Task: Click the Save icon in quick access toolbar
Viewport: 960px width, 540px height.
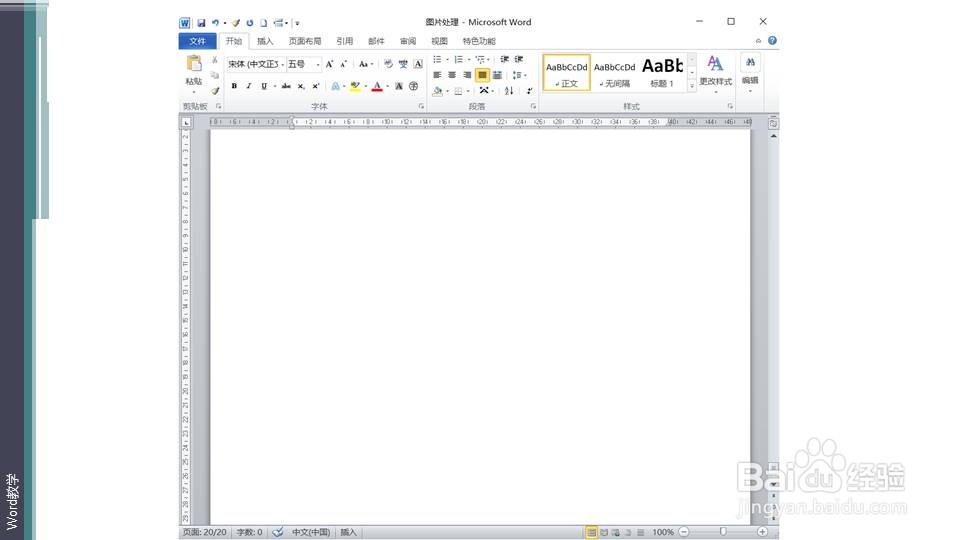Action: tap(201, 23)
